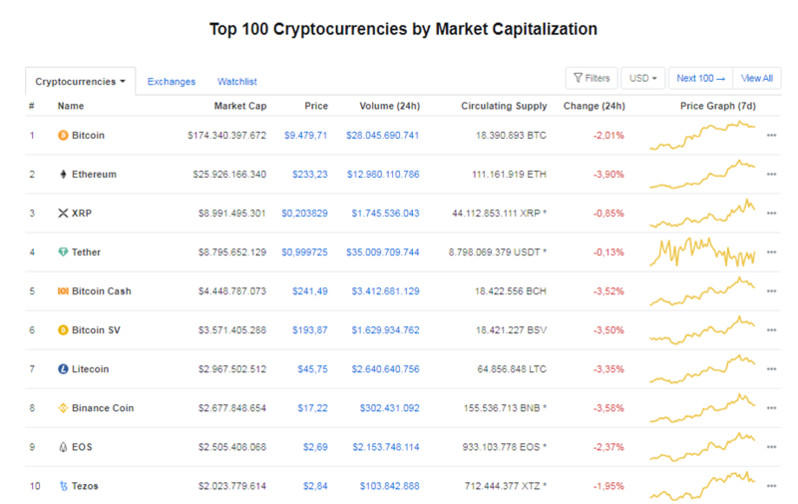This screenshot has height=504, width=798.
Task: Open the Bitcoin 7-day price graph
Action: coord(702,135)
